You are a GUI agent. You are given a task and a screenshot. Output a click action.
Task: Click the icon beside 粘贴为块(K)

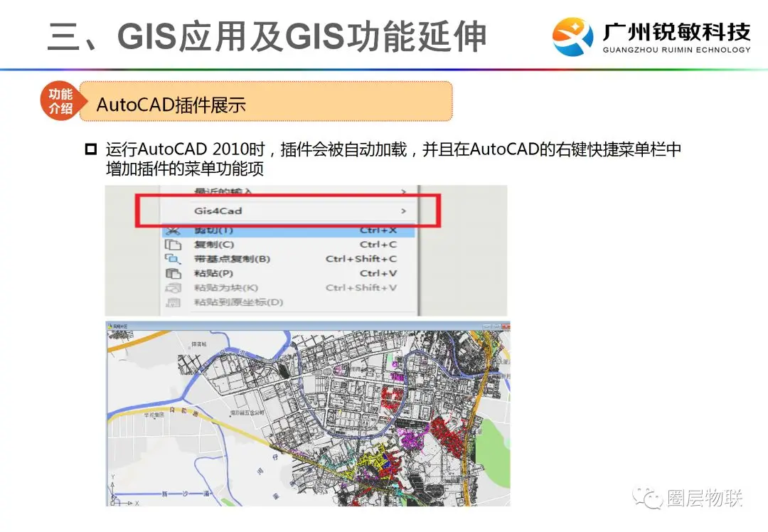coord(173,288)
